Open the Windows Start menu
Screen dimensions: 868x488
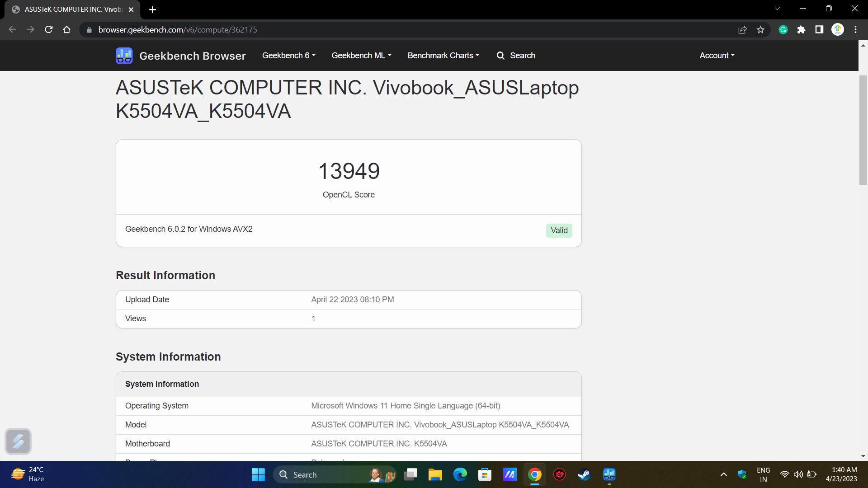258,474
